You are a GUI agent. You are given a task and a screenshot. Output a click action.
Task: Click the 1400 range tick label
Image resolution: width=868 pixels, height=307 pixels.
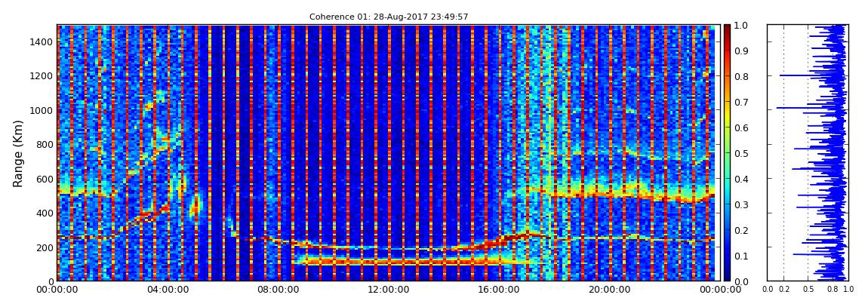[x=40, y=42]
